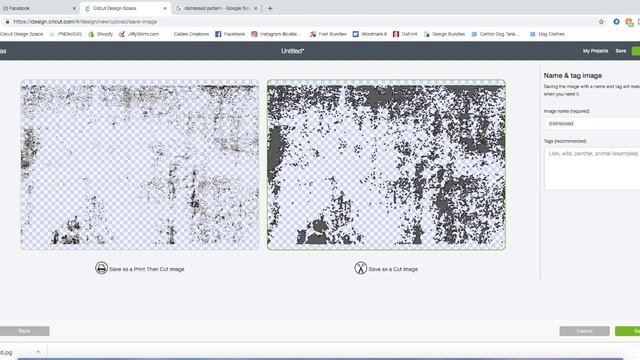This screenshot has width=640, height=360.
Task: Click the browser address bar URL
Action: click(85, 22)
